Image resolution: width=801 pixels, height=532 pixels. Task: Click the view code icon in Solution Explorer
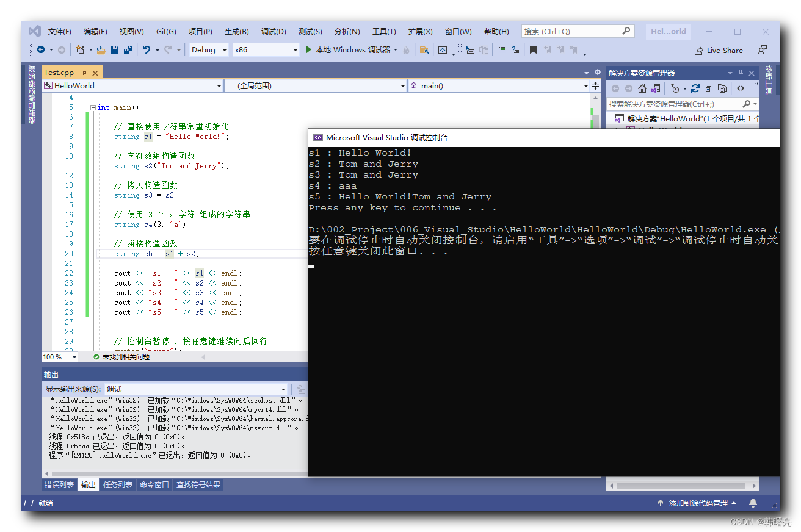[x=741, y=88]
